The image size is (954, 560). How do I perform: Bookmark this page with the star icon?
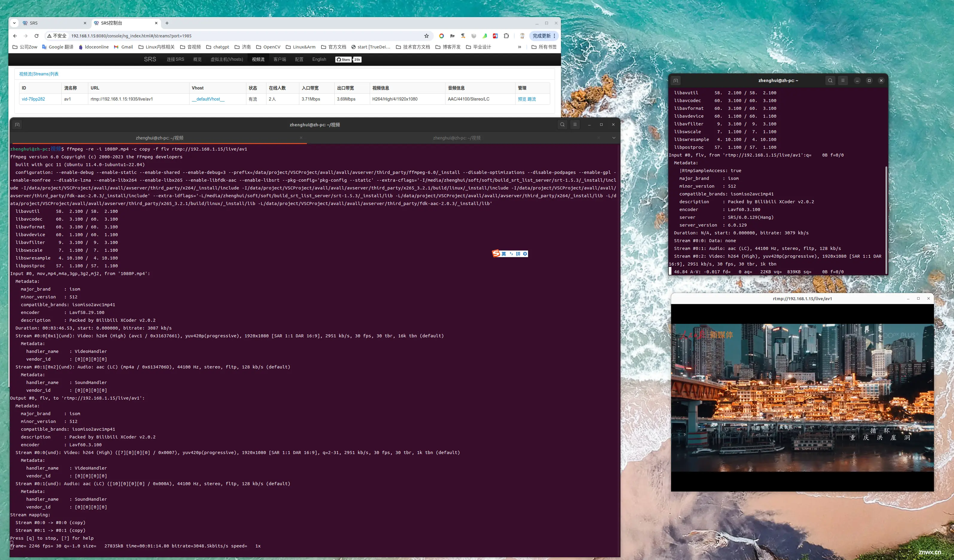click(427, 36)
